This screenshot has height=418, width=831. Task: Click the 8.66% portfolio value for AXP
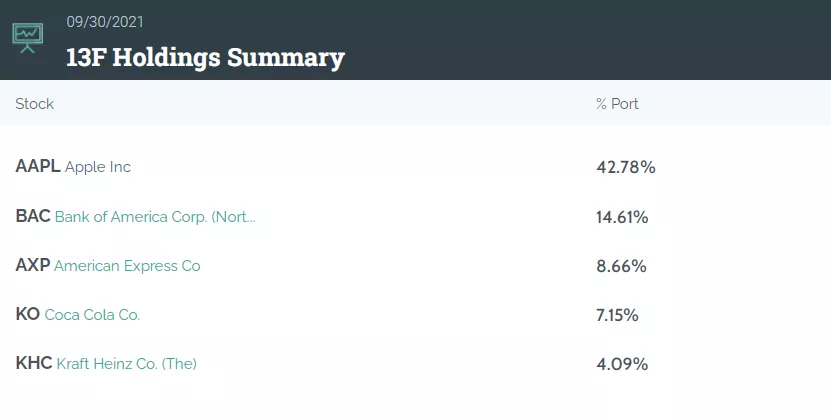pos(621,266)
